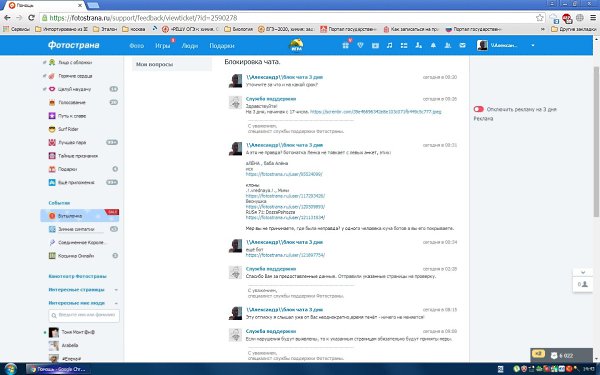Expand the user profile dropdown arrow
The width and height of the screenshot is (600, 375).
[x=533, y=46]
